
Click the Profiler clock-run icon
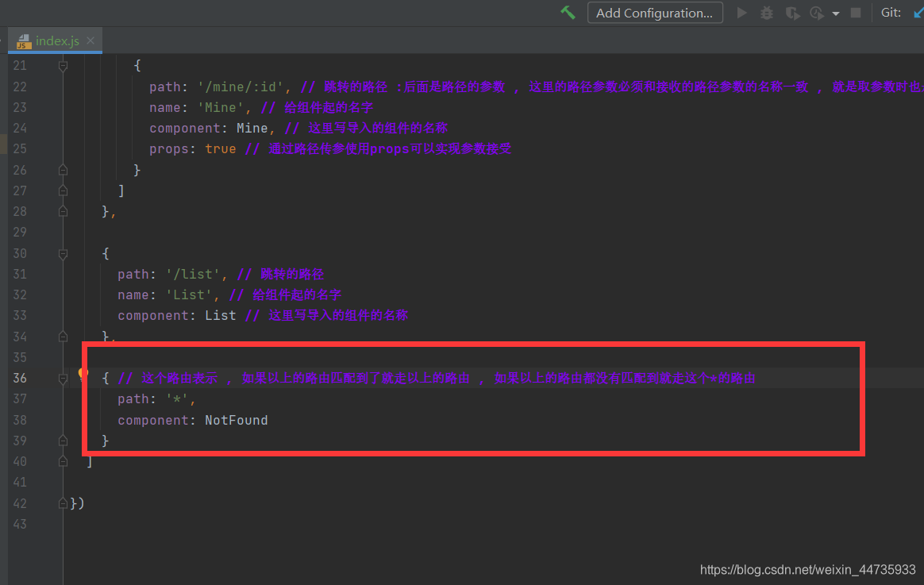click(x=817, y=13)
